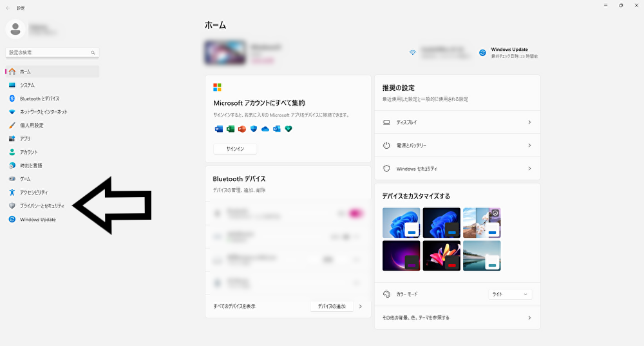Click the システム monitor icon
The image size is (644, 346).
12,85
